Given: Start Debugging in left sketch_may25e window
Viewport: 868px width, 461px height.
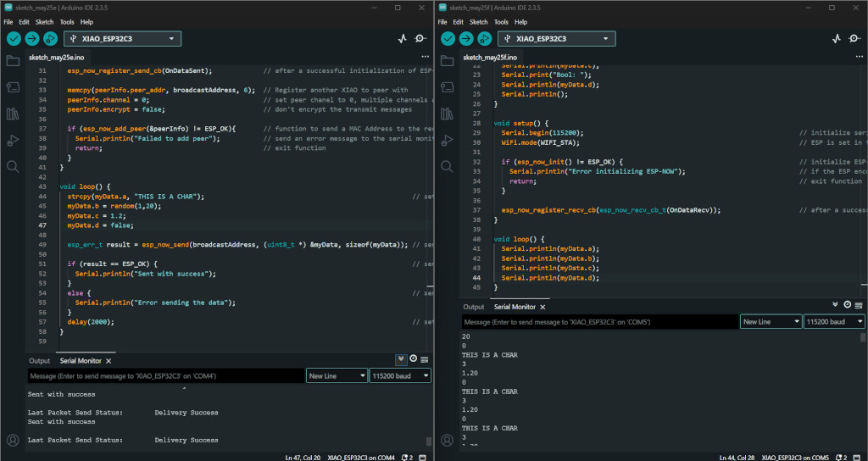Looking at the screenshot, I should click(50, 39).
